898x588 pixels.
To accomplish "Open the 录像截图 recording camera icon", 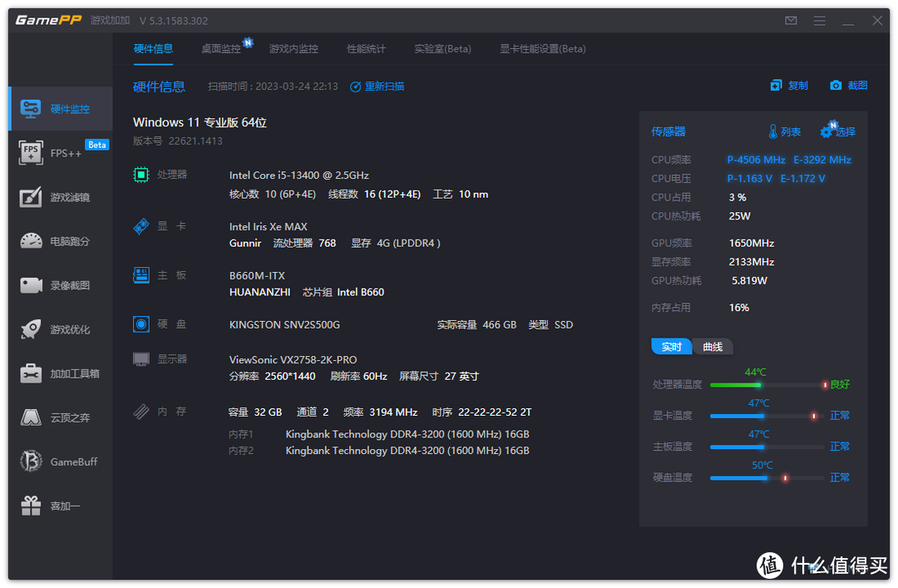I will (x=31, y=285).
